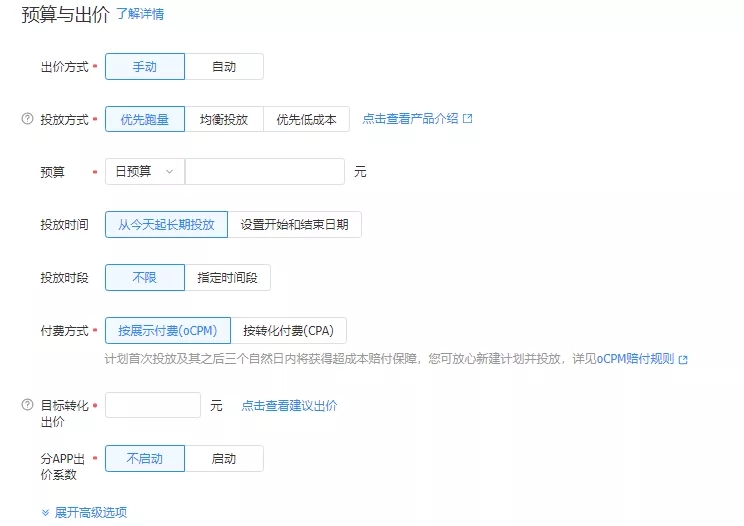Click the budget amount input field
The image size is (744, 526).
[265, 172]
